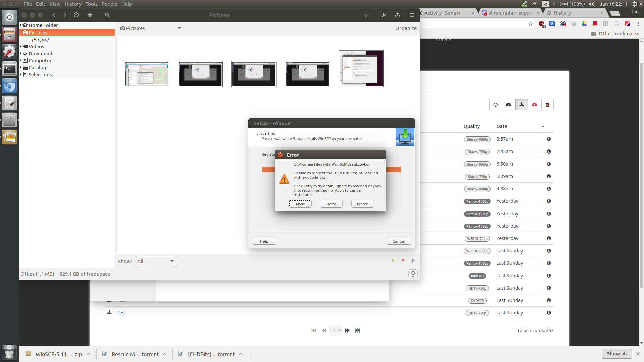Open the search magnifier in gThumb
Image resolution: width=644 pixels, height=362 pixels.
(107, 15)
